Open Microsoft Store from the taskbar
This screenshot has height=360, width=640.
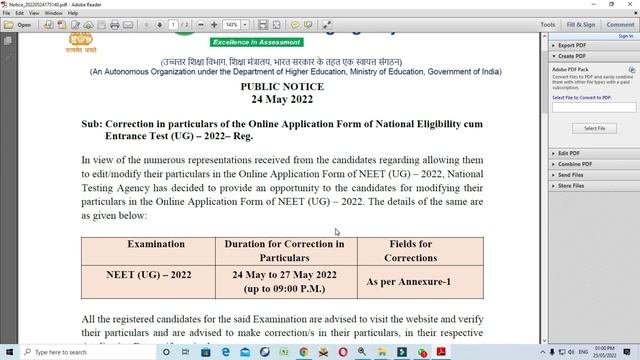click(206, 352)
